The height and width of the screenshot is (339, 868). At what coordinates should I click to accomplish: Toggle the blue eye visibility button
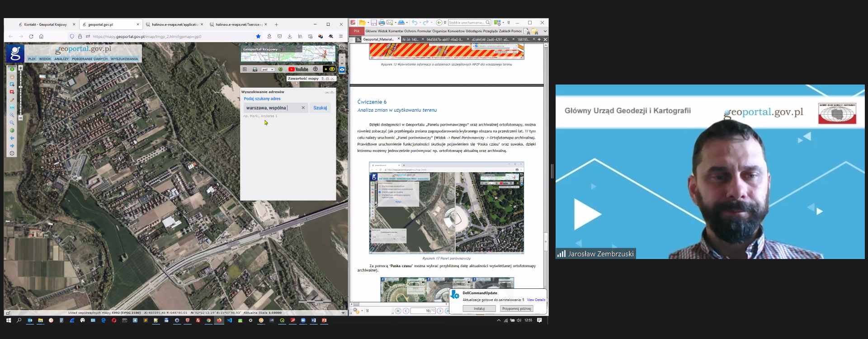[342, 70]
